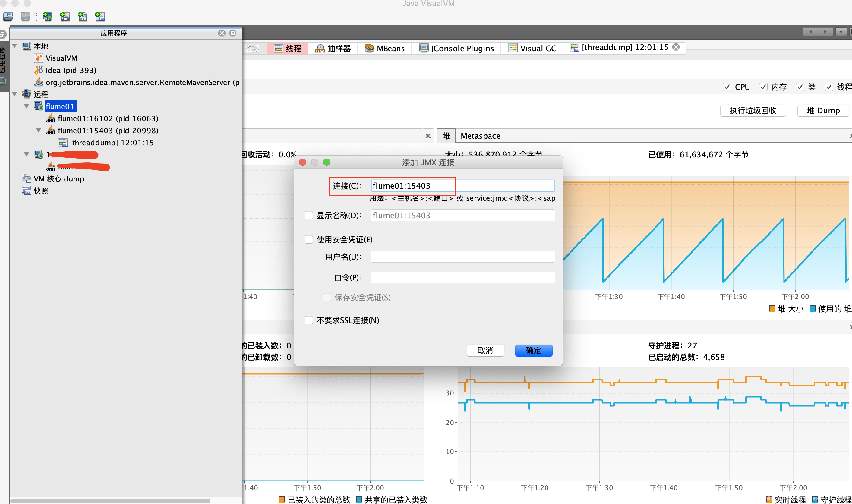Click the flume01 host icon
The image size is (852, 504).
(38, 106)
